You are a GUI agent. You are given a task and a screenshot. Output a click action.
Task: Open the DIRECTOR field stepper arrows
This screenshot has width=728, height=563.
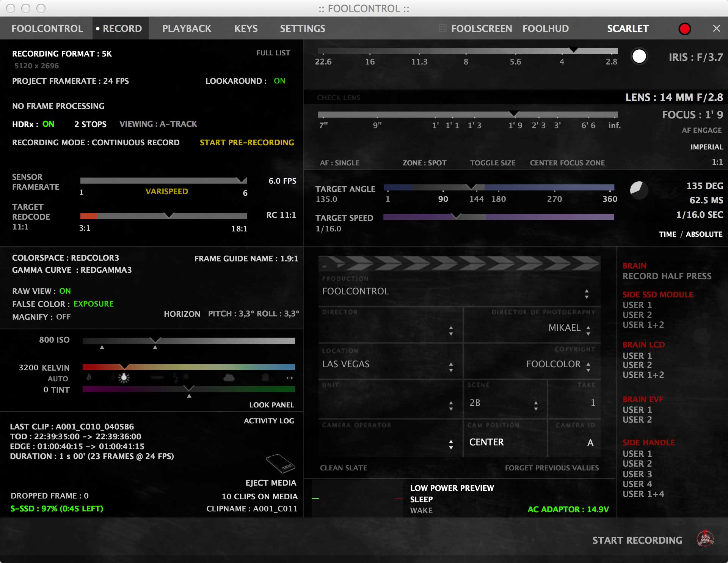[x=451, y=330]
